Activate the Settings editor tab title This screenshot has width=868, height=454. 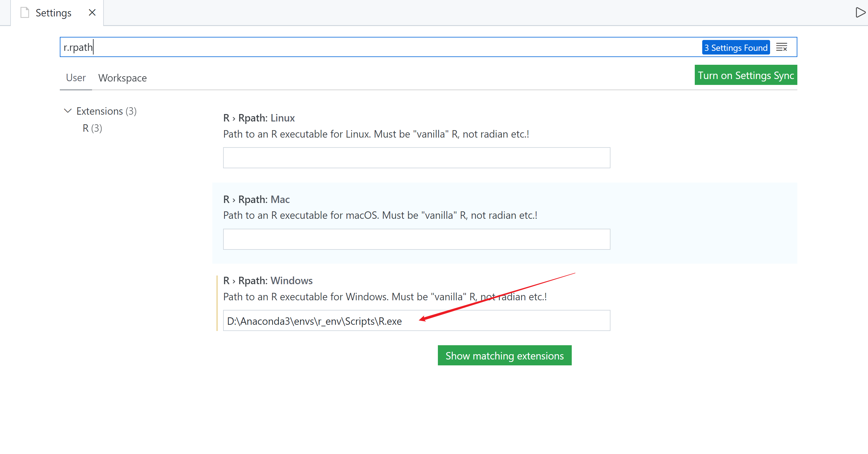[x=53, y=13]
